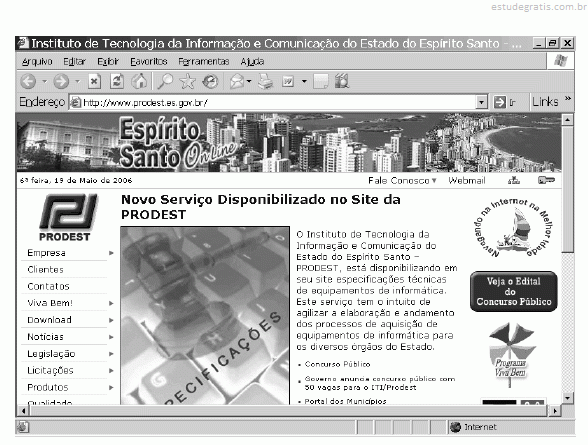Image resolution: width=588 pixels, height=445 pixels.
Task: Expand the Empresa submenu arrow
Action: 111,253
